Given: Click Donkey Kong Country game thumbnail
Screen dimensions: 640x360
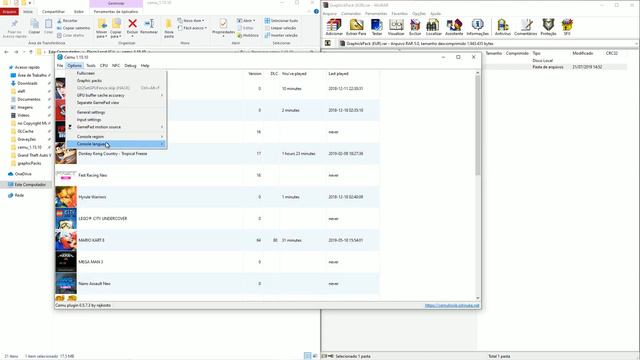Looking at the screenshot, I should pyautogui.click(x=66, y=154).
